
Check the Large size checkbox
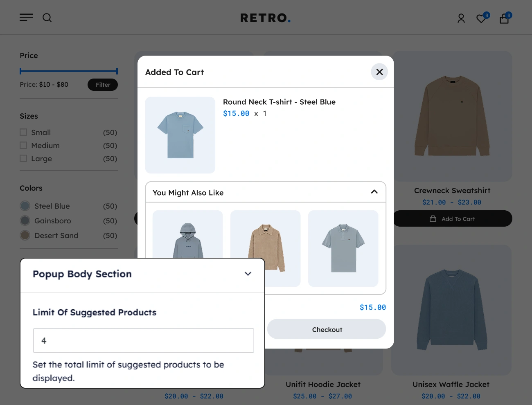click(23, 158)
